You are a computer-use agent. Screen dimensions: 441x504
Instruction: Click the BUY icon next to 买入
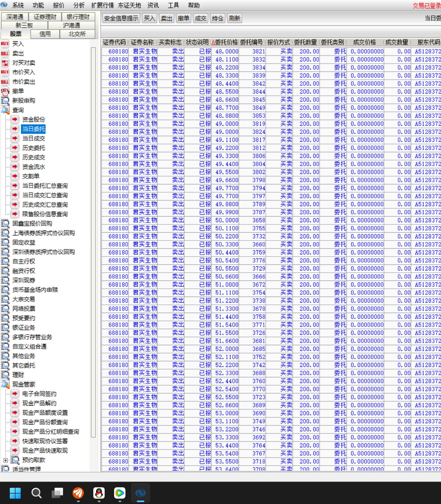point(5,44)
